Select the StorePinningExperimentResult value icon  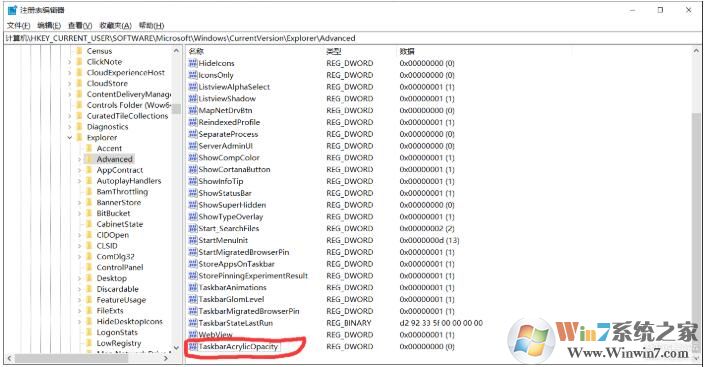pyautogui.click(x=193, y=275)
